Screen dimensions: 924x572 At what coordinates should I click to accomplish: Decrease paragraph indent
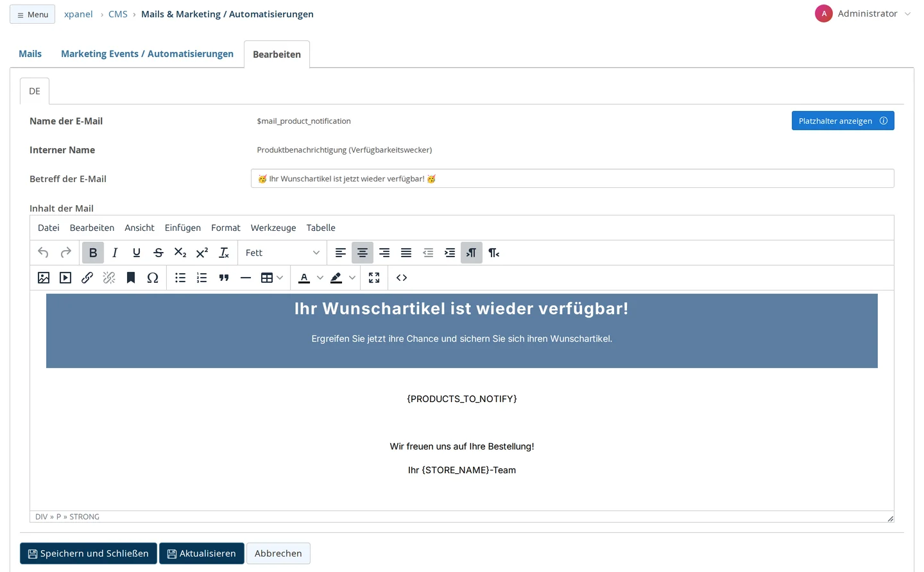tap(428, 253)
